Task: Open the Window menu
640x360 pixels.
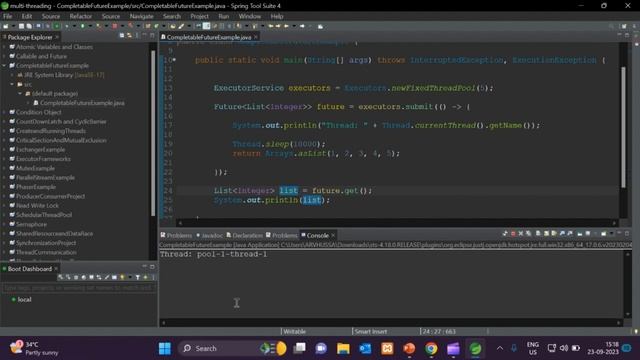Action: pyautogui.click(x=249, y=16)
